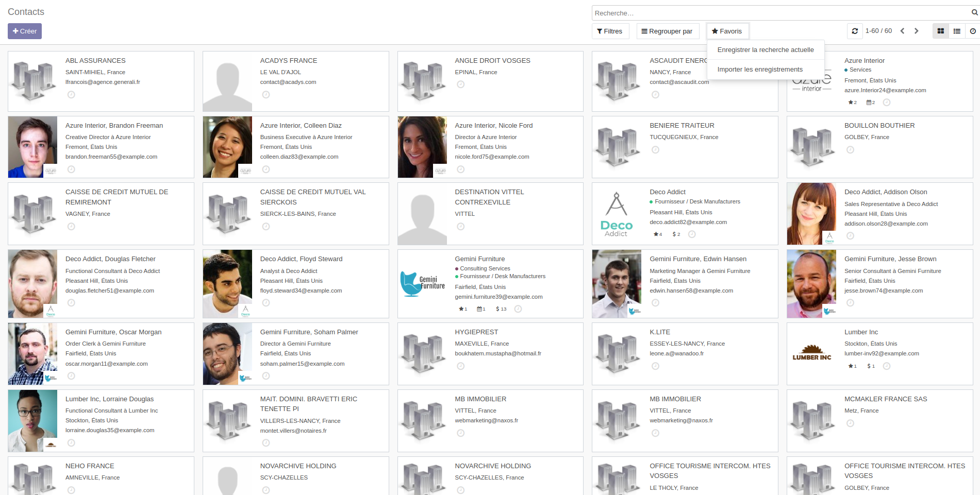
Task: Click the 1-60 / 60 pager counter
Action: point(878,31)
